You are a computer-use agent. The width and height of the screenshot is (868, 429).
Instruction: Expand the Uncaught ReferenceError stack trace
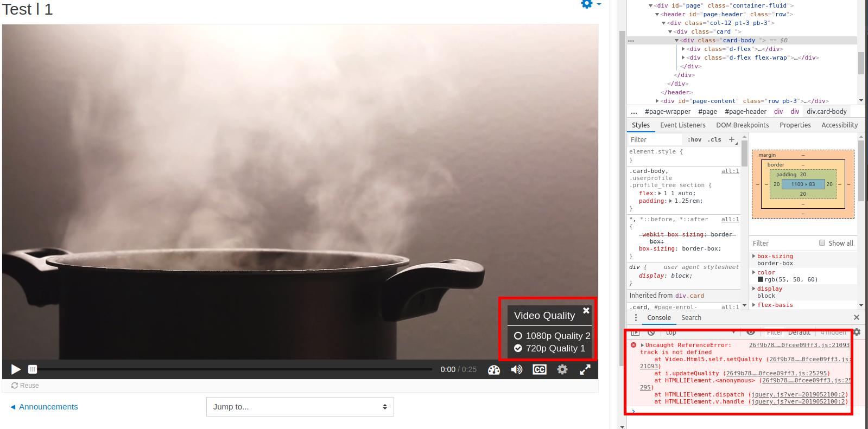642,345
